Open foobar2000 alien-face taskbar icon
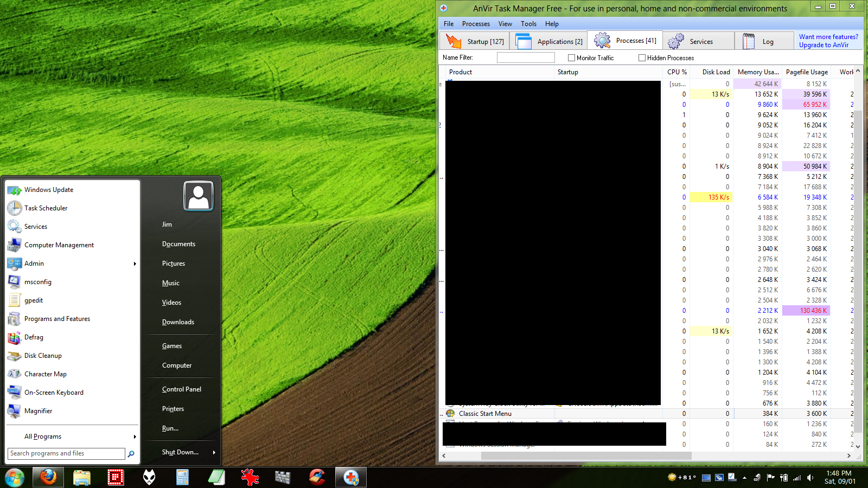 [149, 477]
